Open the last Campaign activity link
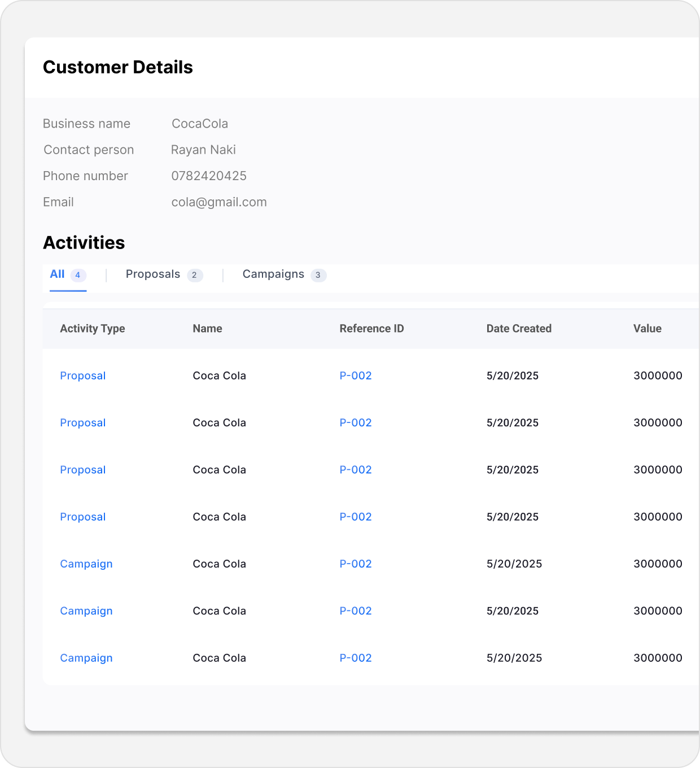The width and height of the screenshot is (700, 768). click(x=86, y=658)
